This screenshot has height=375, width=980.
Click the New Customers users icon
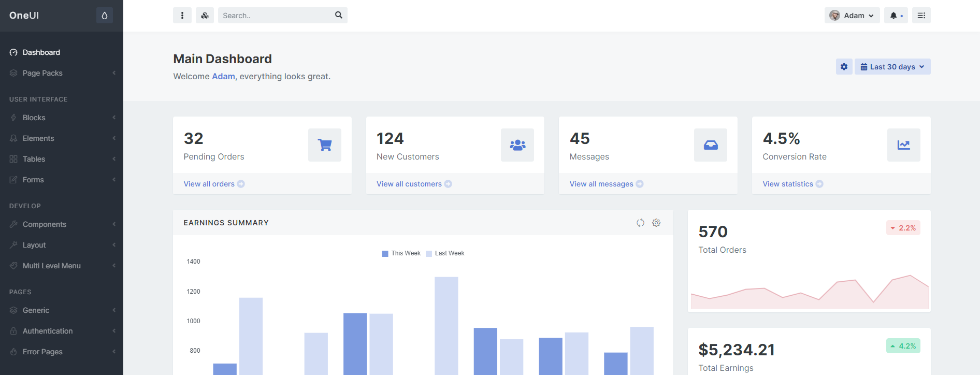pyautogui.click(x=517, y=145)
